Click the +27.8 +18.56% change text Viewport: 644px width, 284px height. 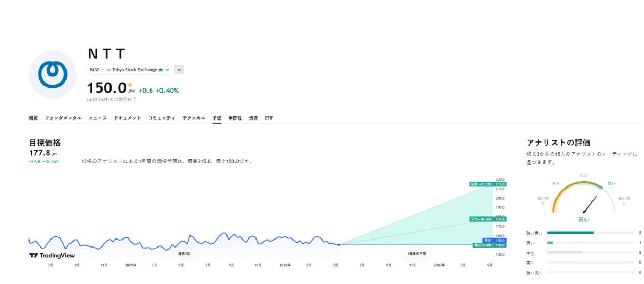click(43, 161)
